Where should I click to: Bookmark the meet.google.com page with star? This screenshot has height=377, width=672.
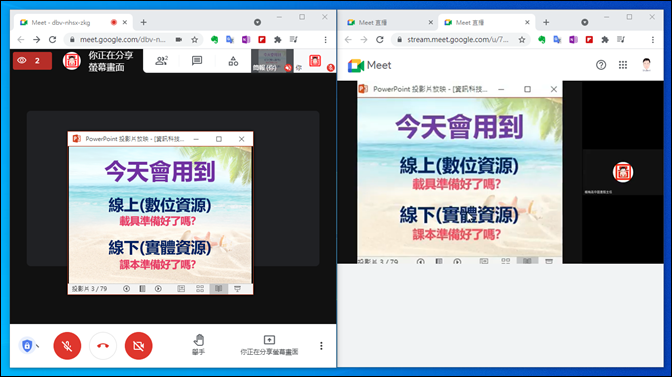pyautogui.click(x=195, y=39)
